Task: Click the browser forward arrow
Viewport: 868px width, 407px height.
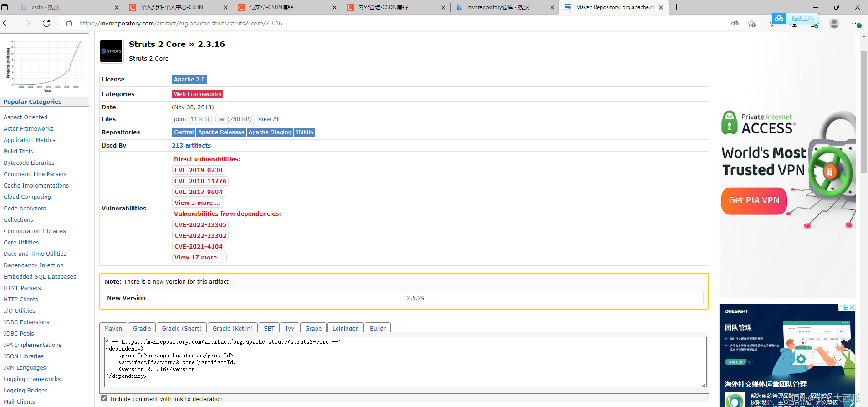Action: point(26,23)
